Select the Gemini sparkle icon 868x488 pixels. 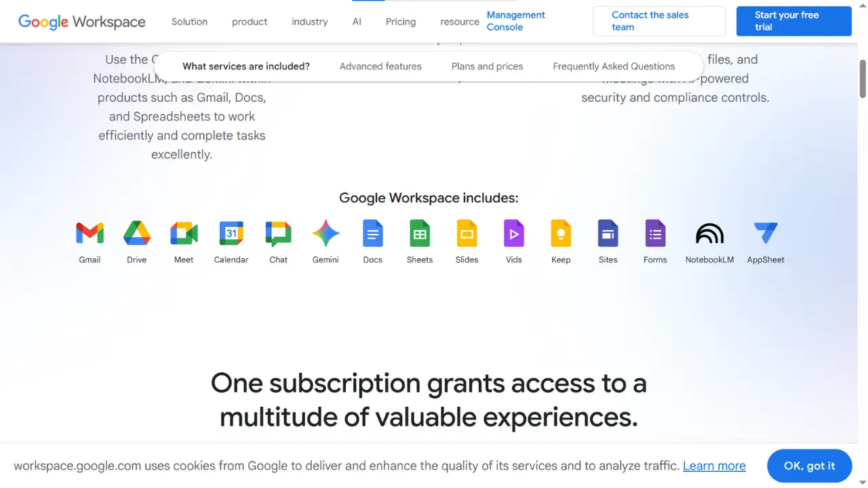pos(325,233)
